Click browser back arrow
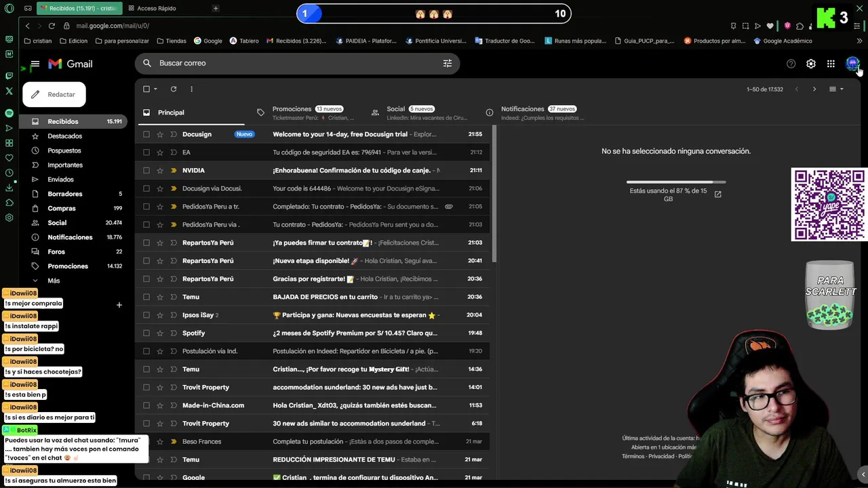 (x=28, y=26)
